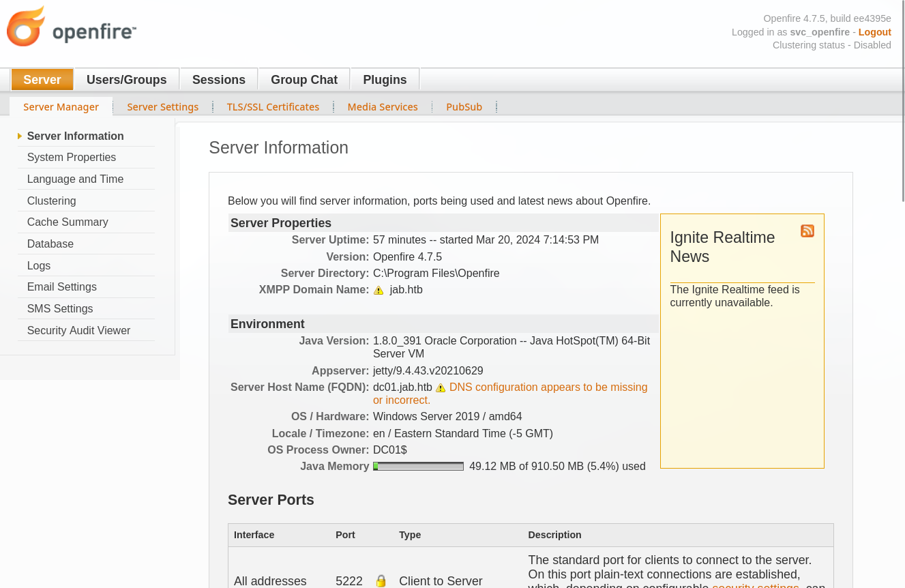The image size is (905, 588).
Task: Open Cache Summary in sidebar
Action: pyautogui.click(x=68, y=222)
